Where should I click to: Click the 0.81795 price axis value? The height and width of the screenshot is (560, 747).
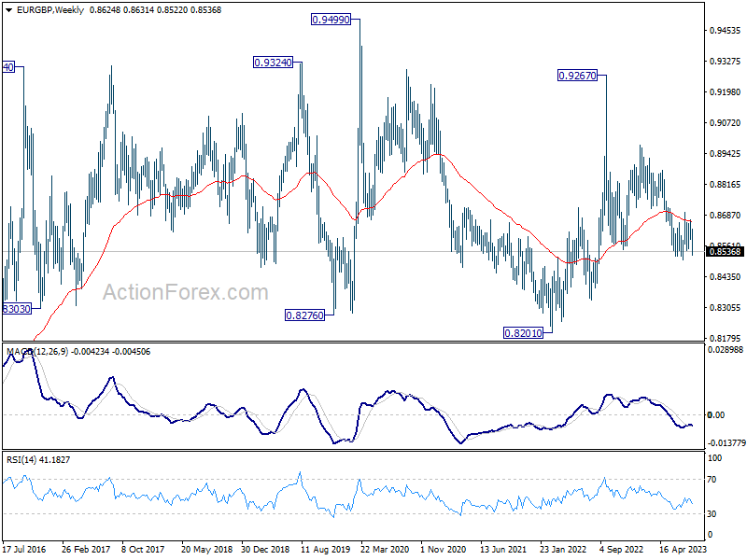[x=726, y=338]
